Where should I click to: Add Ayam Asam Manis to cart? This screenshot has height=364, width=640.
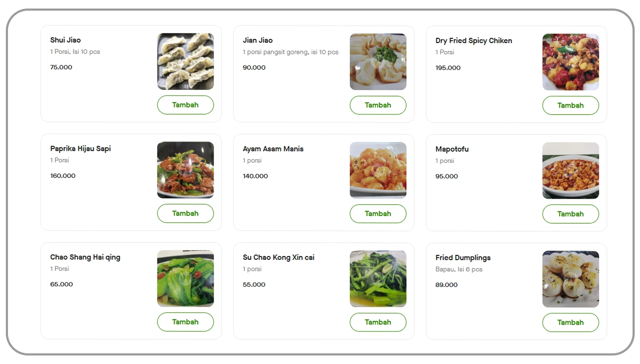pos(378,213)
